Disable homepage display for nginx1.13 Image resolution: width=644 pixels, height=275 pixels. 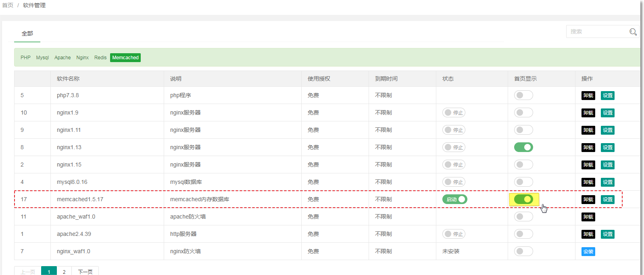[523, 147]
